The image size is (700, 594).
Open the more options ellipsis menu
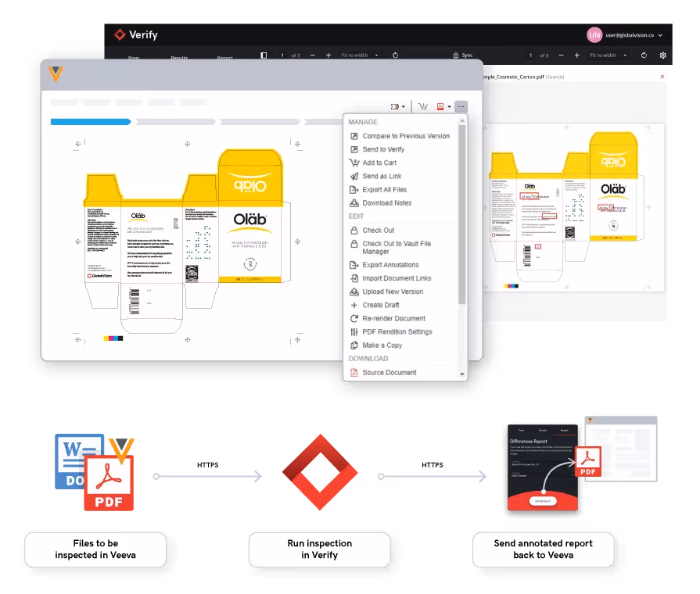tap(461, 106)
